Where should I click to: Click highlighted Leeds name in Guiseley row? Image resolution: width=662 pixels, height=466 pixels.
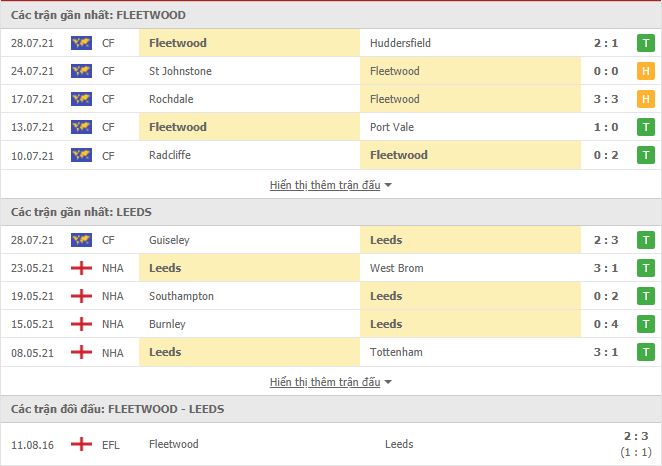point(386,240)
